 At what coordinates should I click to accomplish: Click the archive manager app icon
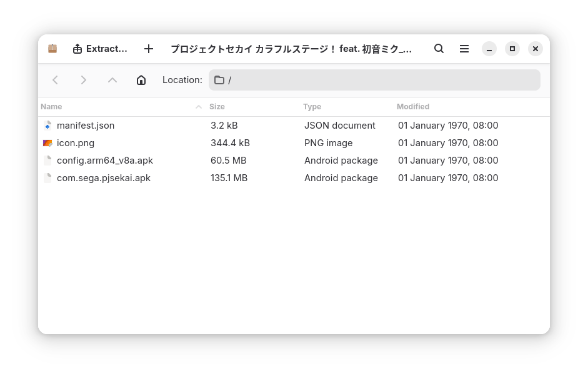(52, 49)
